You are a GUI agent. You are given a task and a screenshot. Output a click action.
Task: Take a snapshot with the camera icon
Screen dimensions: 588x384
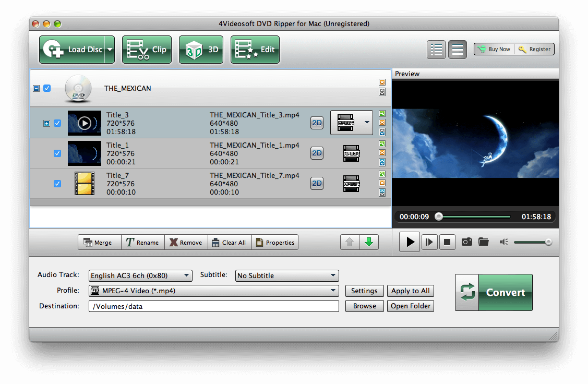(x=466, y=242)
